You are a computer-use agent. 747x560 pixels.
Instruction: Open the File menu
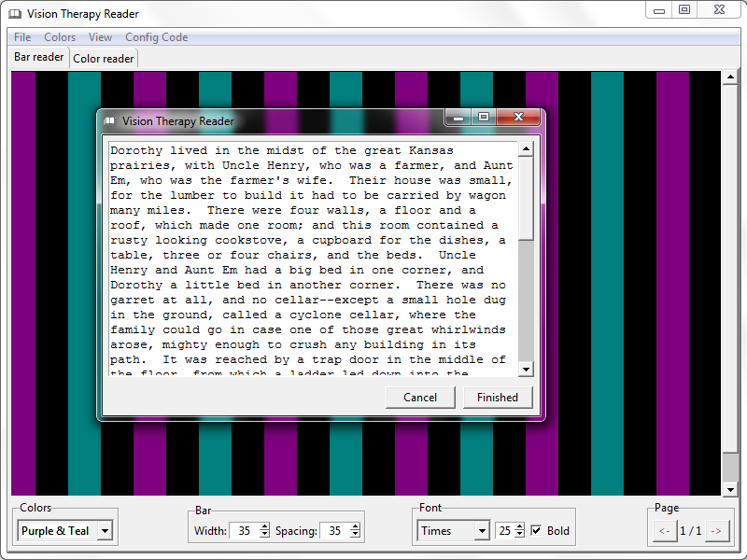21,37
